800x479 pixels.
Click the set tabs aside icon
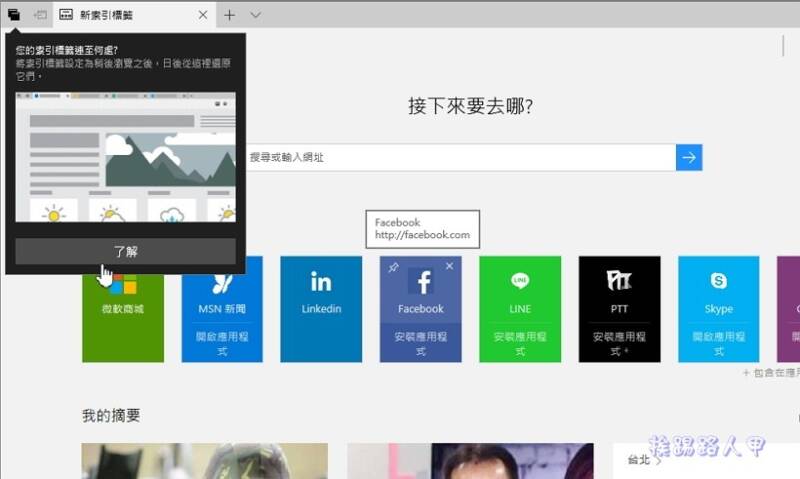[x=40, y=15]
